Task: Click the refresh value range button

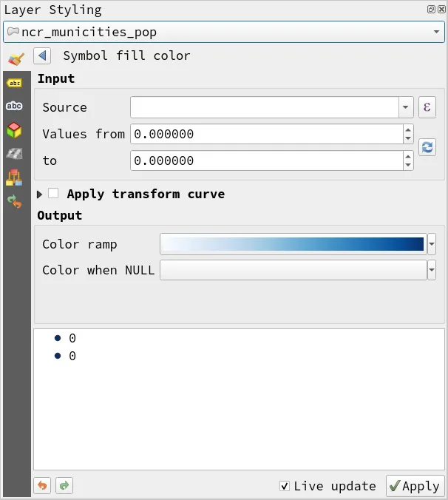Action: pyautogui.click(x=427, y=147)
